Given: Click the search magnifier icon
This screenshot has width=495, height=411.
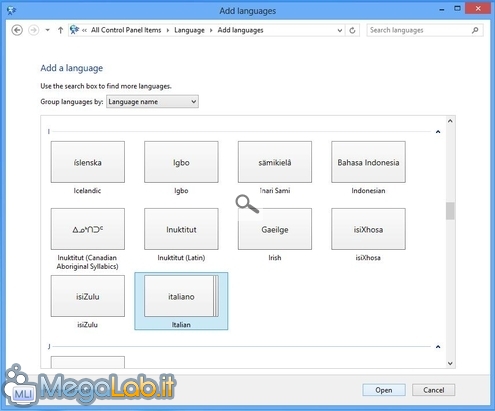Looking at the screenshot, I should click(475, 30).
